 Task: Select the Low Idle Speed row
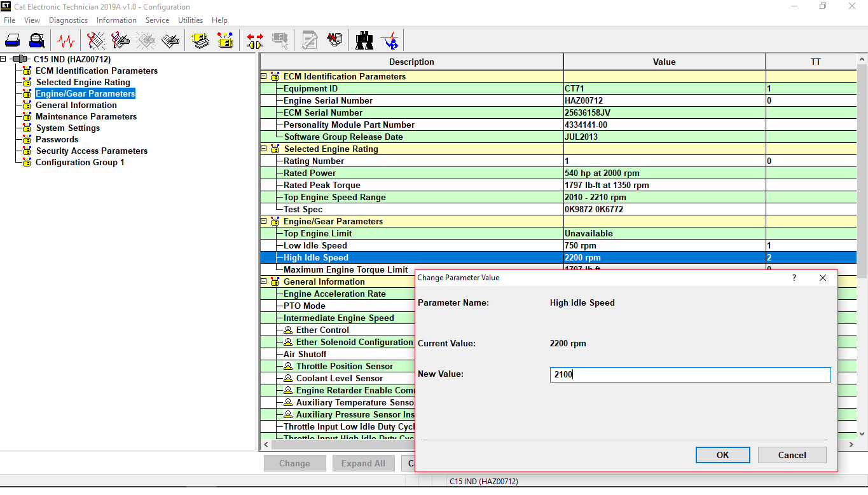[559, 246]
